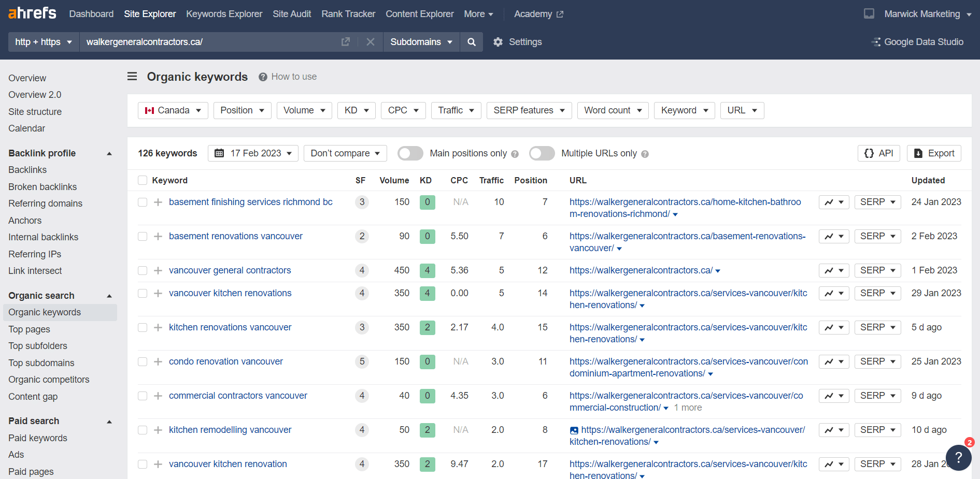
Task: Open the SERP features filter dropdown
Action: 529,110
